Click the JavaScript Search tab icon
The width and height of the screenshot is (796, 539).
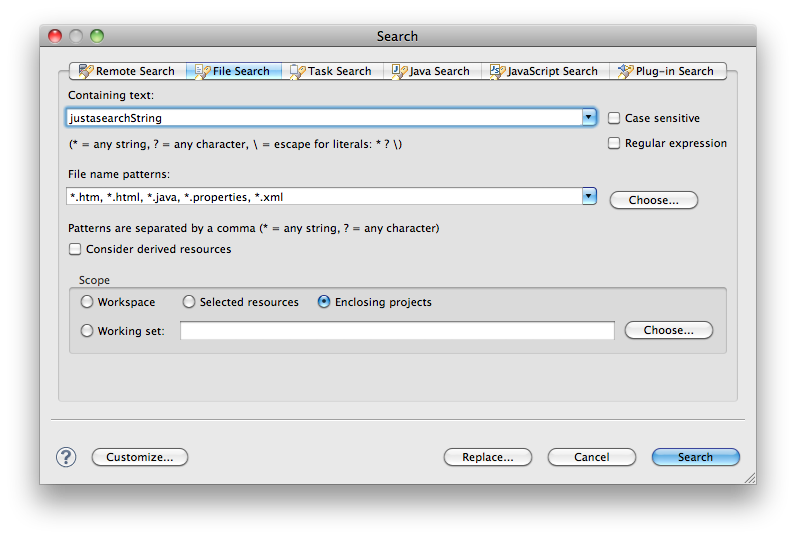tap(497, 71)
